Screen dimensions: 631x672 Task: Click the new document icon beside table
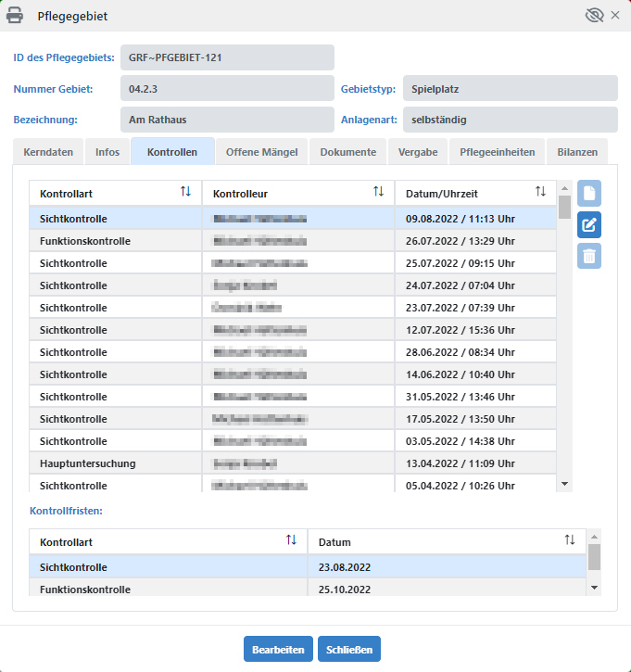click(589, 193)
